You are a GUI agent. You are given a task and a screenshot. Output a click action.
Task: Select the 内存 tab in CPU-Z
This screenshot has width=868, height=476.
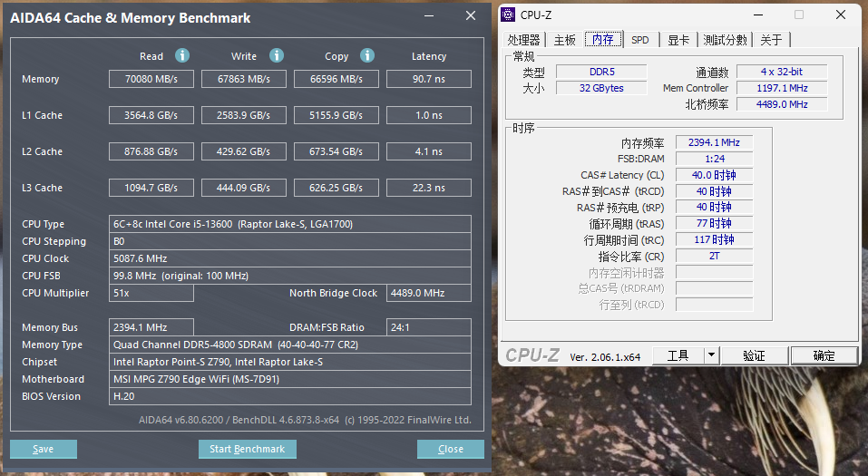pyautogui.click(x=603, y=39)
